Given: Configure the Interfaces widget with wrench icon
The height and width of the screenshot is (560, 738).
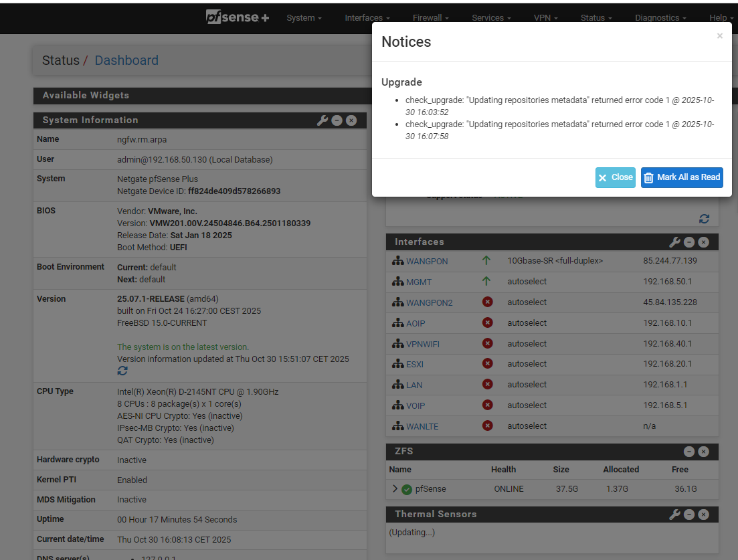Looking at the screenshot, I should [x=674, y=242].
